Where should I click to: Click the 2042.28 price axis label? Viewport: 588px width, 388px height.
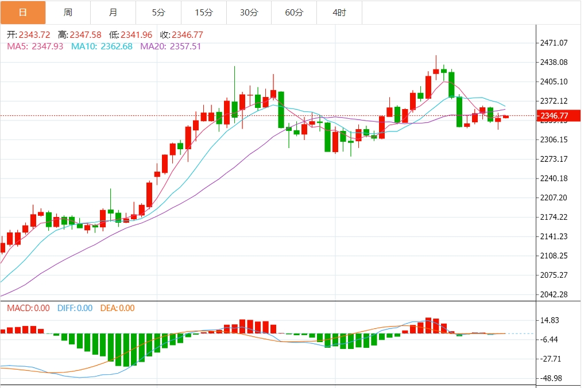(x=554, y=294)
